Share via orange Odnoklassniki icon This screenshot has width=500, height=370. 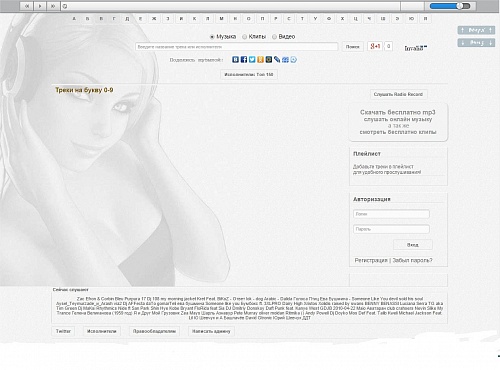[x=260, y=60]
